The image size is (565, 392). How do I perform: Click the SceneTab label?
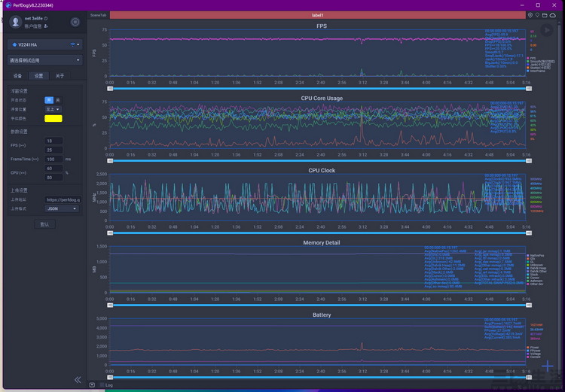(x=98, y=15)
